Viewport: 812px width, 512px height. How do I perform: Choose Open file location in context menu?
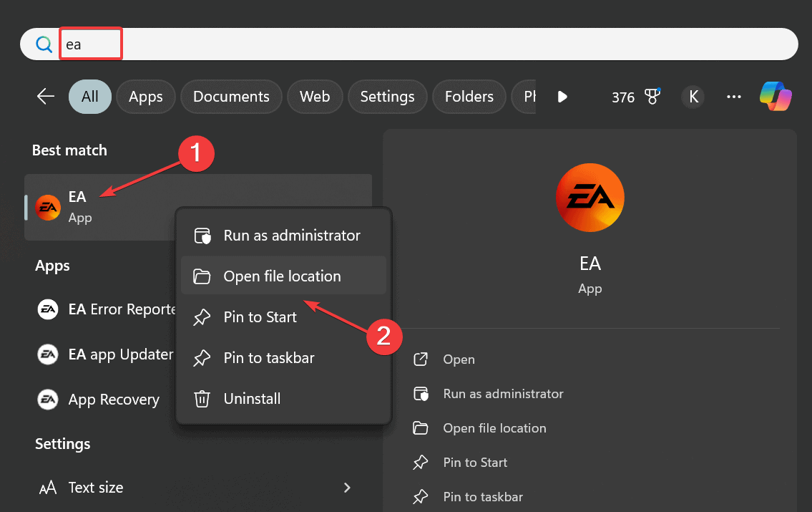pos(283,276)
